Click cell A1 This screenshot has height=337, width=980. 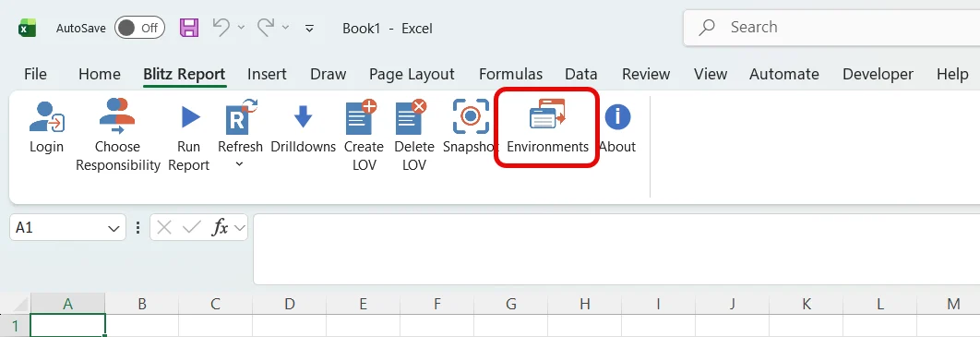click(x=67, y=326)
